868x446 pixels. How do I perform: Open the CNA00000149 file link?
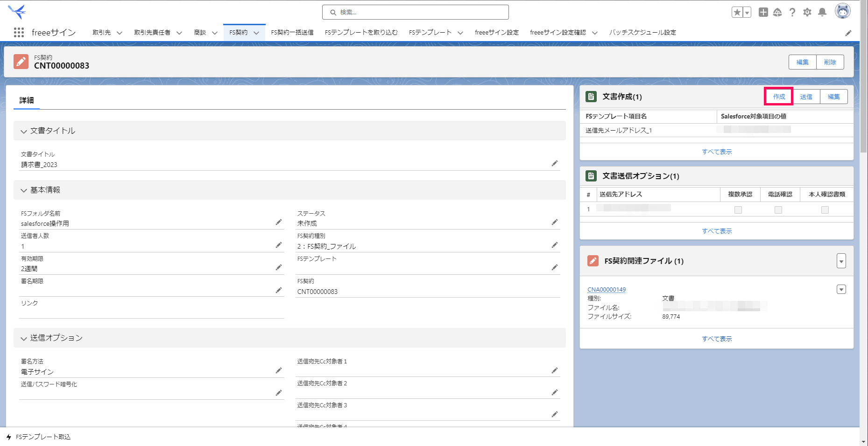pyautogui.click(x=607, y=290)
